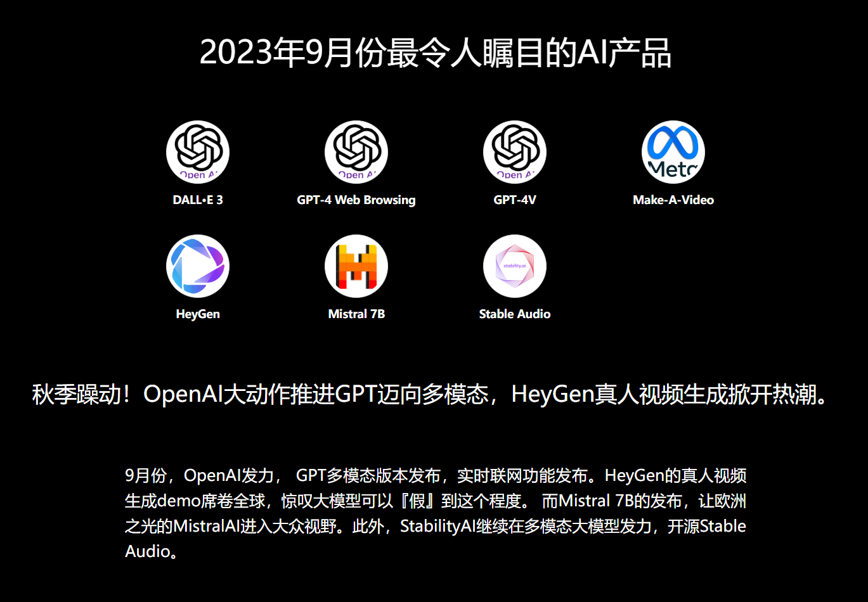Click the paragraph line starting 之光的MistralAI
The image size is (868, 602).
point(436,526)
